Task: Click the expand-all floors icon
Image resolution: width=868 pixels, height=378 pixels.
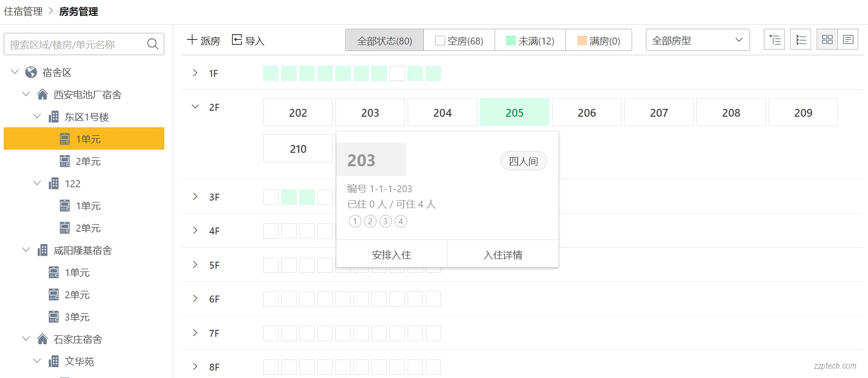Action: 774,40
